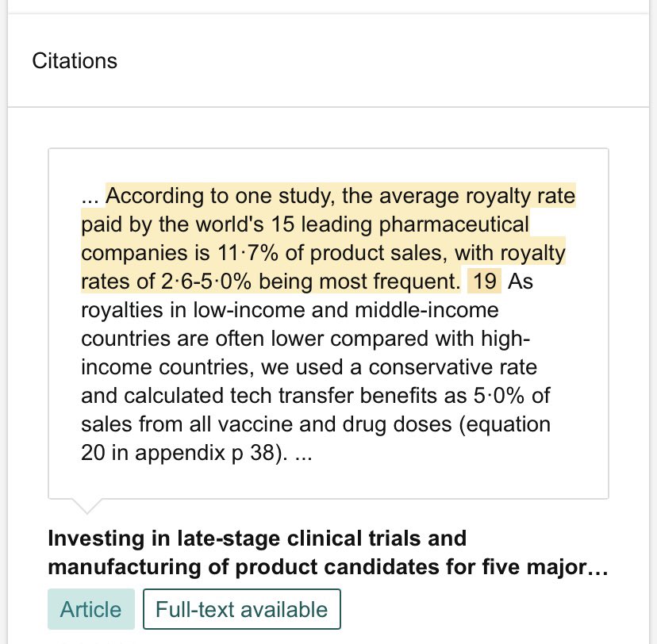Click the trailing ellipsis after 'appendix p 38).'

click(302, 453)
